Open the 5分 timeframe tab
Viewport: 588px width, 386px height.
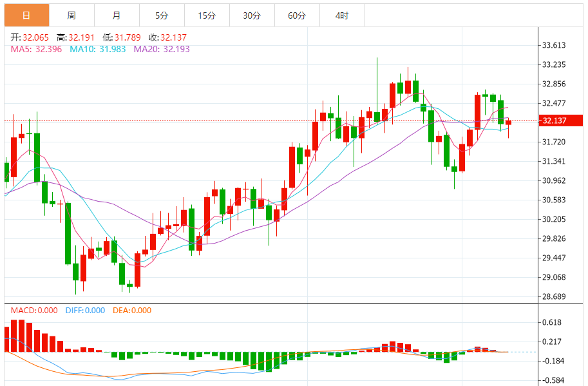tap(162, 15)
